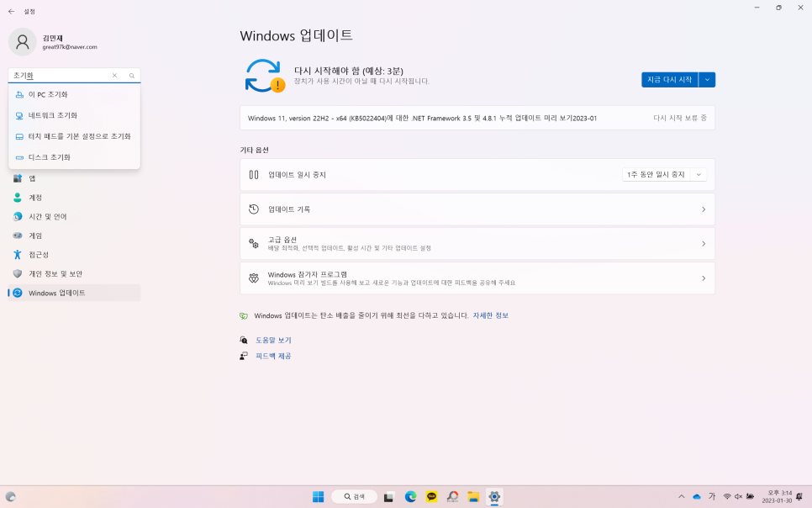Image resolution: width=812 pixels, height=508 pixels.
Task: Click the taskbar '검색' search box
Action: [354, 496]
